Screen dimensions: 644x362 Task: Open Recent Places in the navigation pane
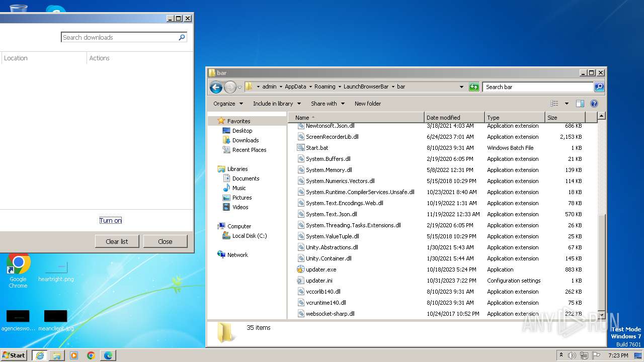[x=249, y=150]
